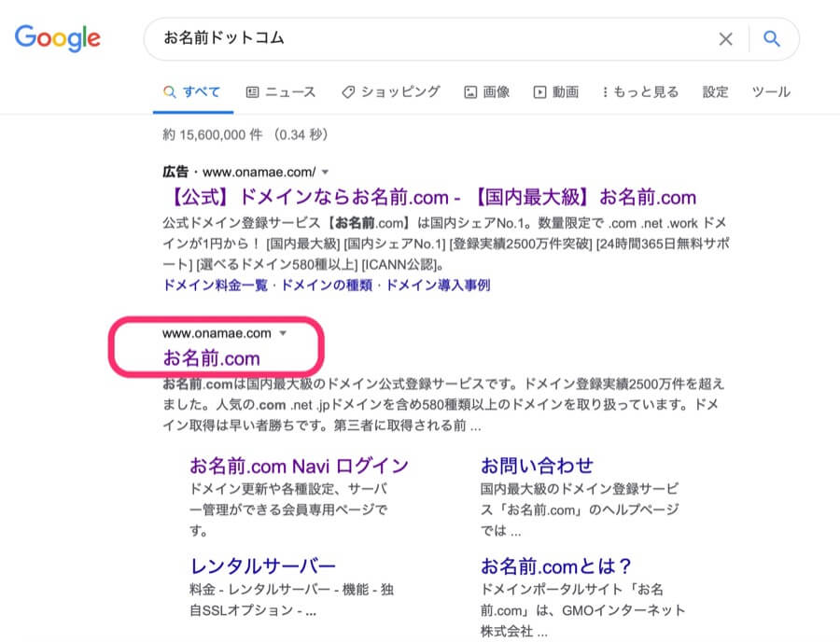Click the Google logo
This screenshot has height=642, width=840.
pos(57,38)
